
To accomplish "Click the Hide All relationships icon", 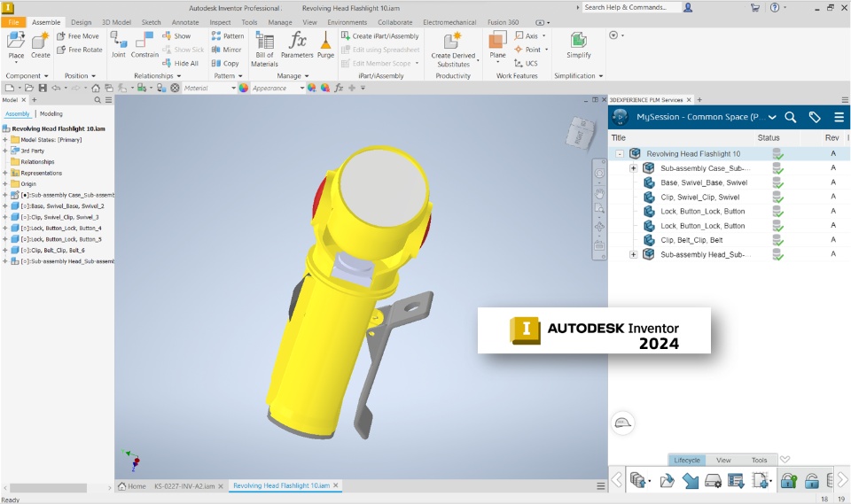I will pos(167,63).
